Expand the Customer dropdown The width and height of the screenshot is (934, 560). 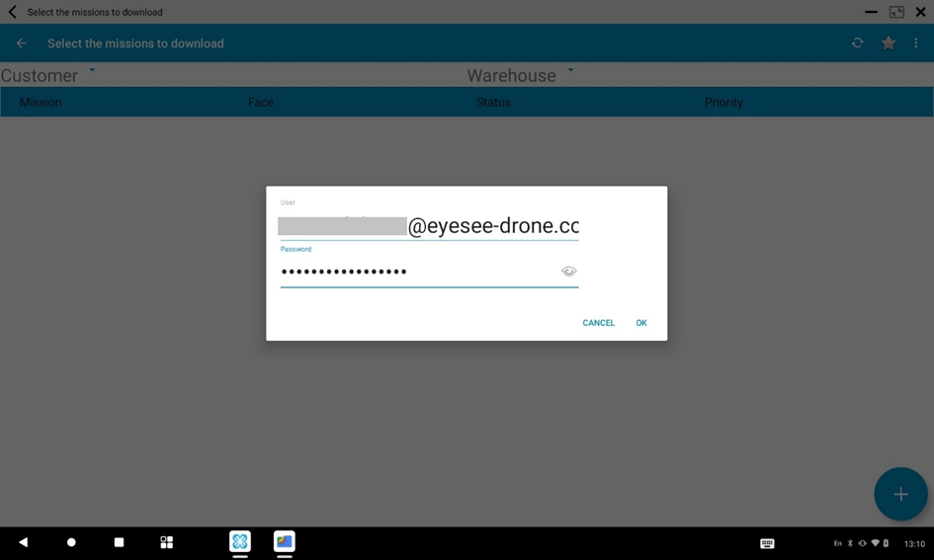(x=92, y=71)
